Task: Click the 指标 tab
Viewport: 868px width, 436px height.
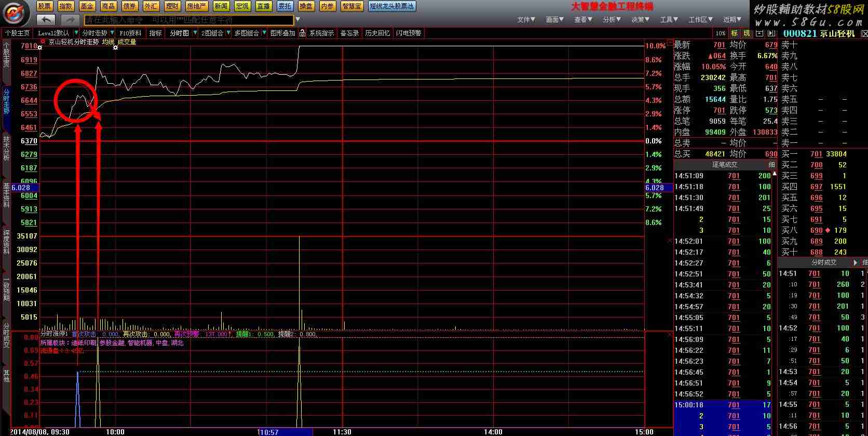Action: [156, 33]
